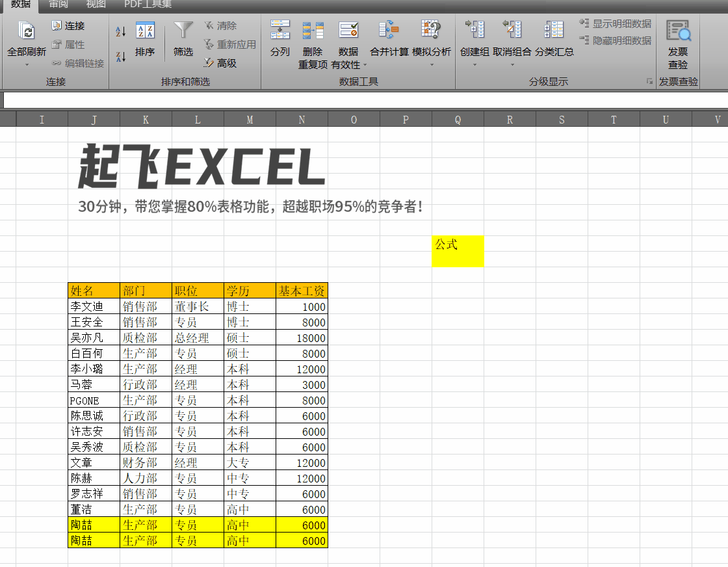728x567 pixels.
Task: Select column header L
Action: click(x=198, y=120)
